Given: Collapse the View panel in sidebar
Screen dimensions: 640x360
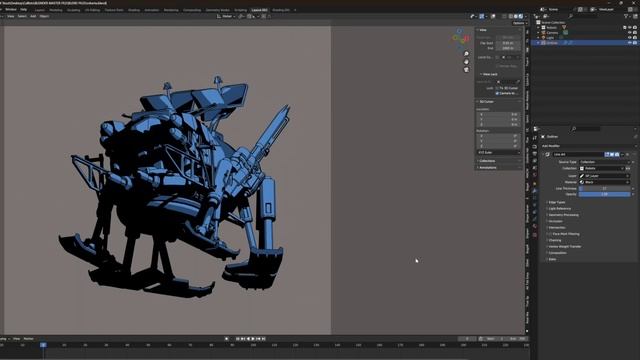Looking at the screenshot, I should coord(483,30).
